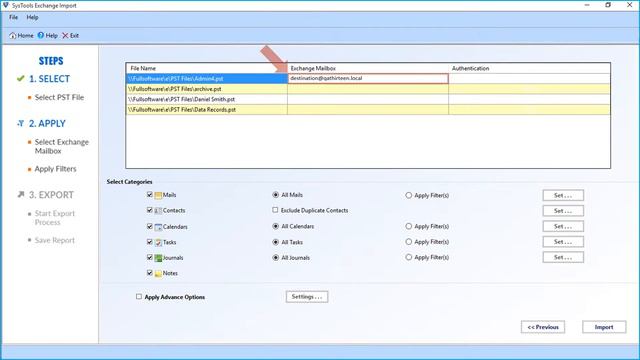Select Apply Filter(s) radio for Mails
The width and height of the screenshot is (640, 360).
click(409, 196)
